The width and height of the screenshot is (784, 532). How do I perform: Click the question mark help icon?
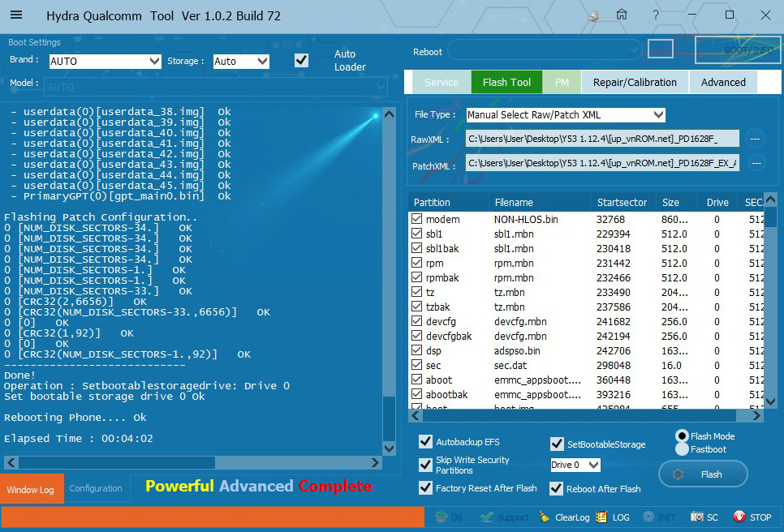pyautogui.click(x=656, y=15)
